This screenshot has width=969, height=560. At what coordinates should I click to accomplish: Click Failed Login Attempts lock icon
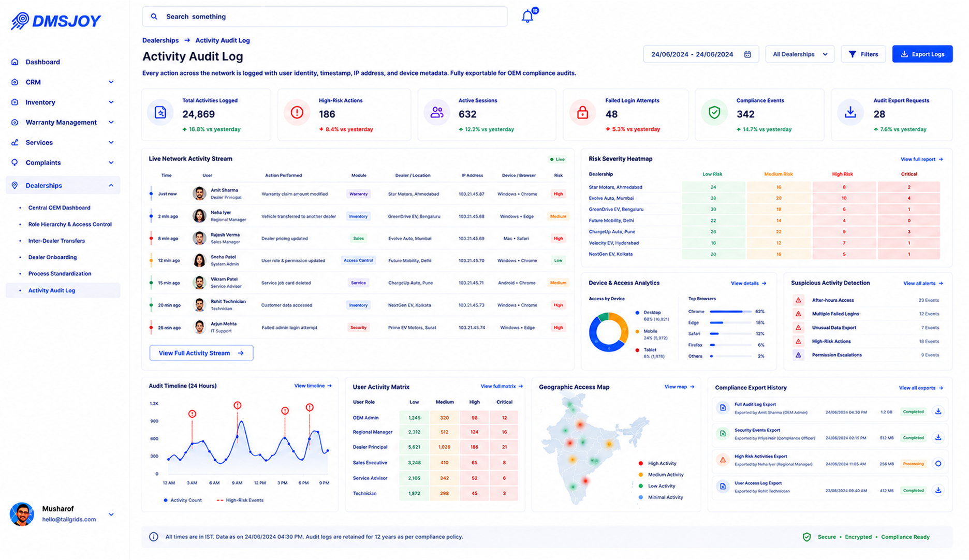coord(582,112)
